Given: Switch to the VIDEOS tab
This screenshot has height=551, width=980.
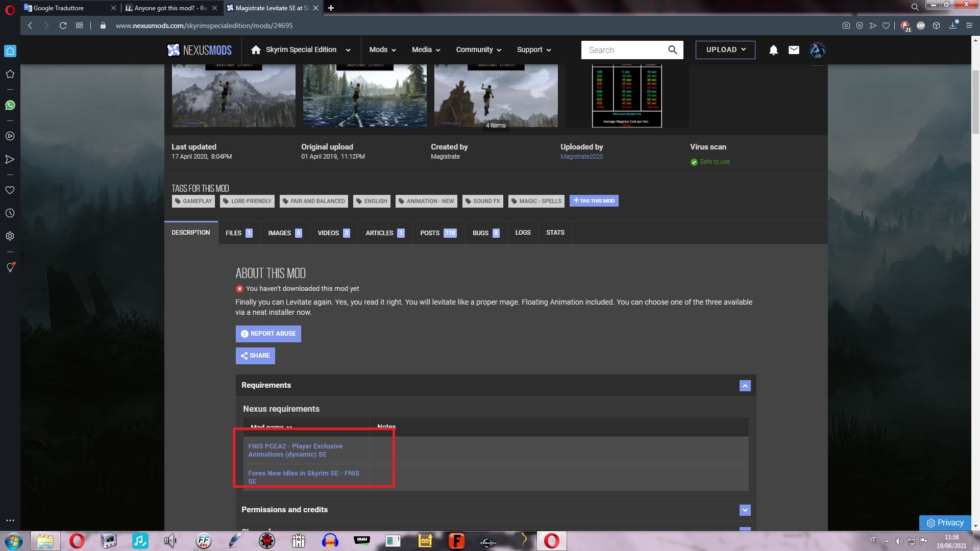Looking at the screenshot, I should click(x=333, y=233).
